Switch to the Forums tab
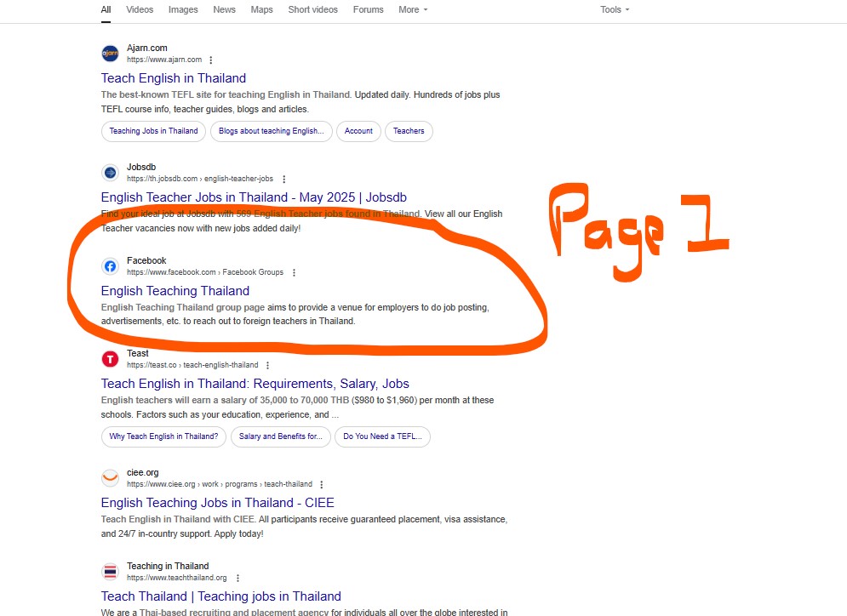847x616 pixels. (369, 9)
